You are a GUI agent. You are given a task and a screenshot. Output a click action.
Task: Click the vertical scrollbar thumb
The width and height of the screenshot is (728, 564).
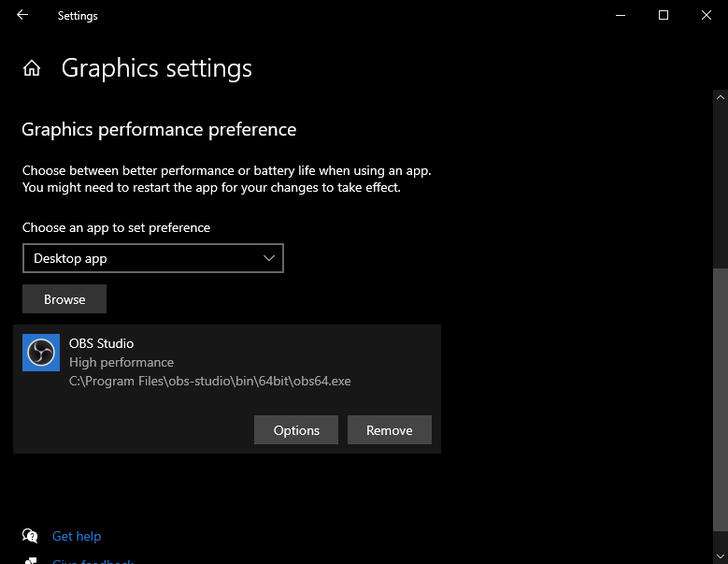tap(721, 399)
